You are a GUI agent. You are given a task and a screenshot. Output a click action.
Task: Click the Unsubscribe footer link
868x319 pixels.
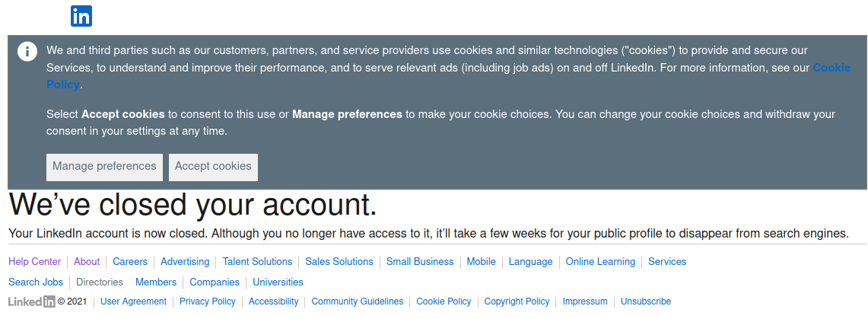point(646,301)
